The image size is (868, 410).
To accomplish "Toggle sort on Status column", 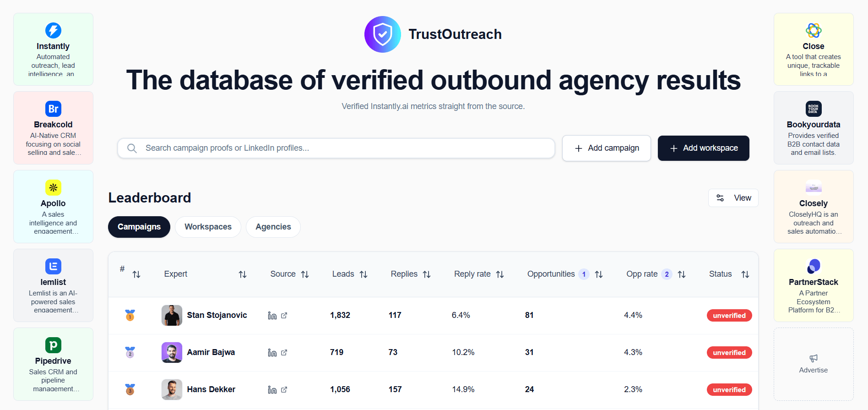I will click(x=745, y=274).
